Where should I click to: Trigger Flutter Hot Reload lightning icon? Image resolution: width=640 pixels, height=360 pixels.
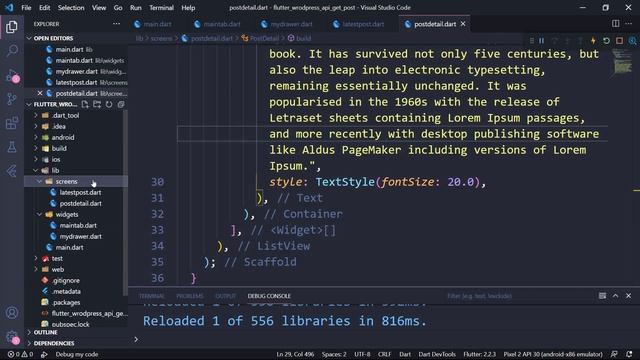tap(593, 40)
